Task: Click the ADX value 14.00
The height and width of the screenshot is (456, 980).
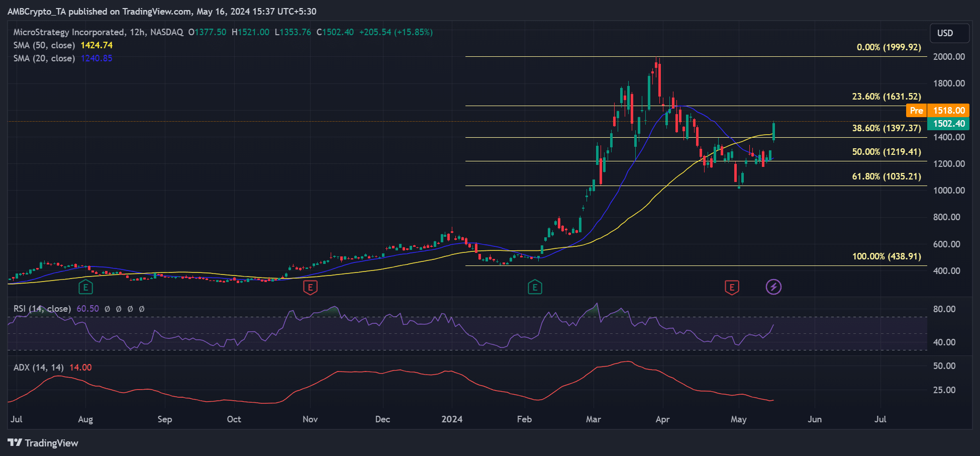Action: 80,368
